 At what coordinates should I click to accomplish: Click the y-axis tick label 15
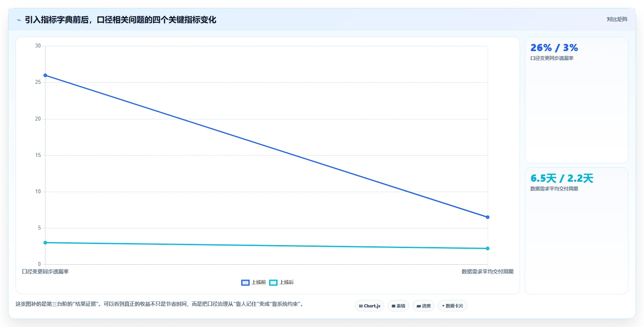click(38, 155)
